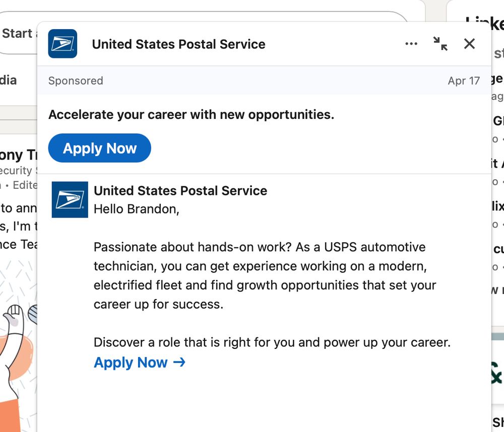Click the partially visible Media button in feed
Viewport: 504px width, 432px height.
(x=8, y=80)
